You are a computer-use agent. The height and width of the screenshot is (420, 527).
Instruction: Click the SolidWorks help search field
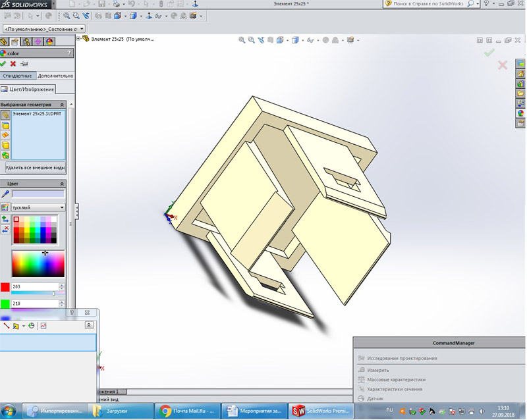(428, 4)
